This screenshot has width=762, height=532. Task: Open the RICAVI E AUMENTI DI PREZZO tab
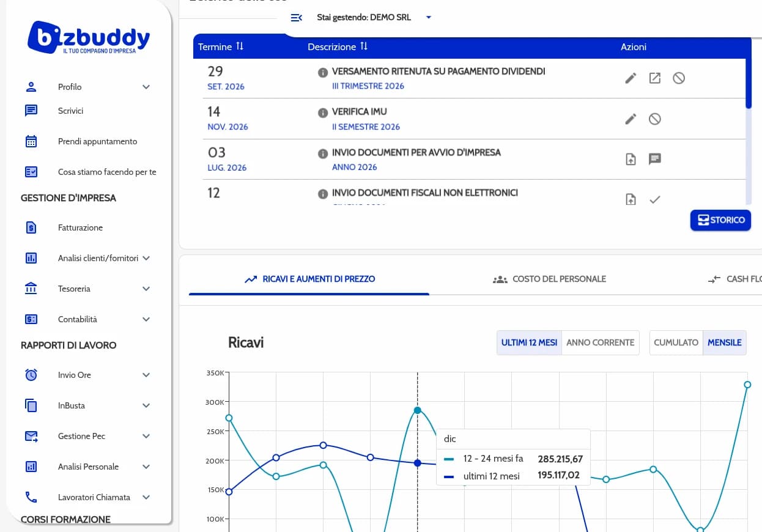click(309, 279)
